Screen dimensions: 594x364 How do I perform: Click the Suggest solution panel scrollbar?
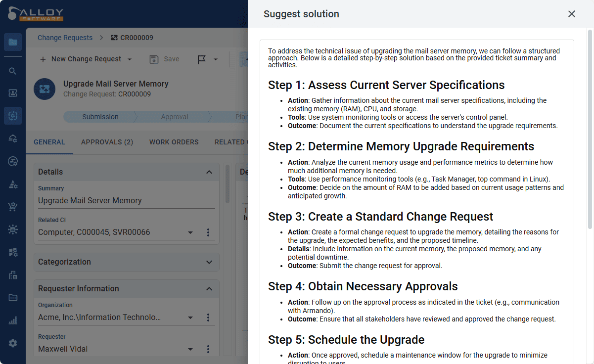(x=590, y=129)
